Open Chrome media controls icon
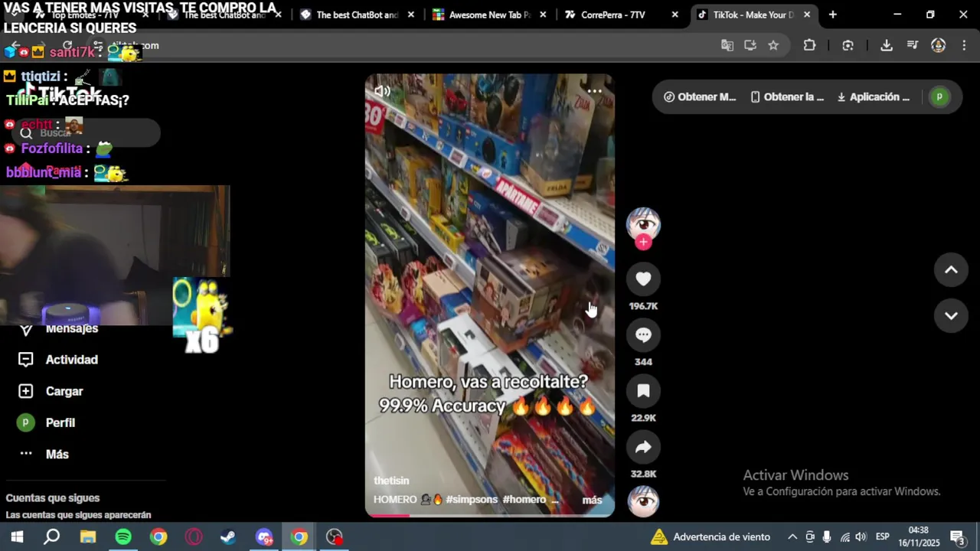Viewport: 980px width, 551px height. click(x=913, y=45)
